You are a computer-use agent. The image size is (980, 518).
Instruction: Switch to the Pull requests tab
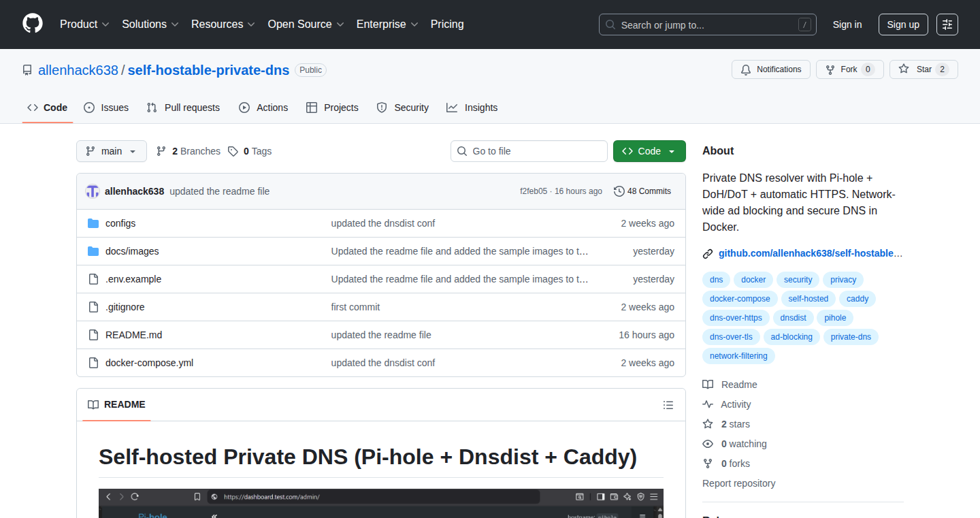(183, 108)
